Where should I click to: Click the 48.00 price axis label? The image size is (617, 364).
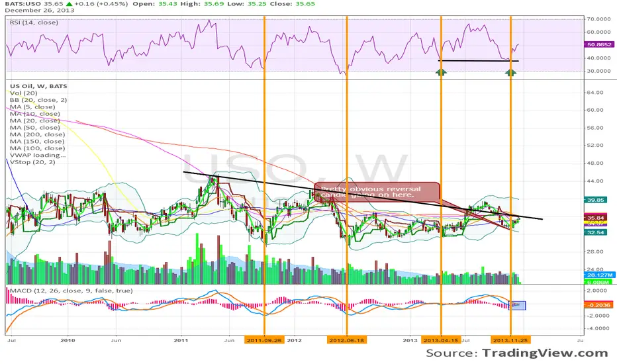point(594,163)
